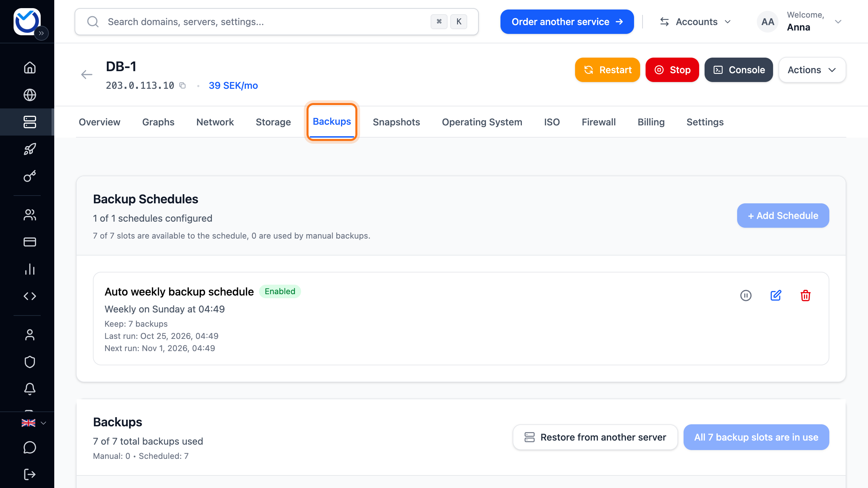The image size is (868, 488).
Task: Click the Add Schedule button
Action: pyautogui.click(x=783, y=216)
